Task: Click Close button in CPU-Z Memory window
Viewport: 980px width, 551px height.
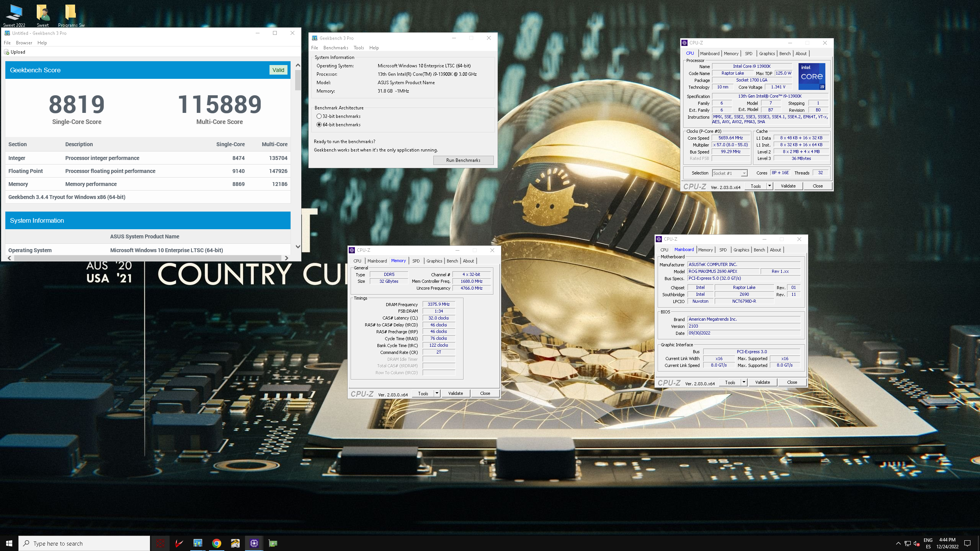Action: point(485,393)
